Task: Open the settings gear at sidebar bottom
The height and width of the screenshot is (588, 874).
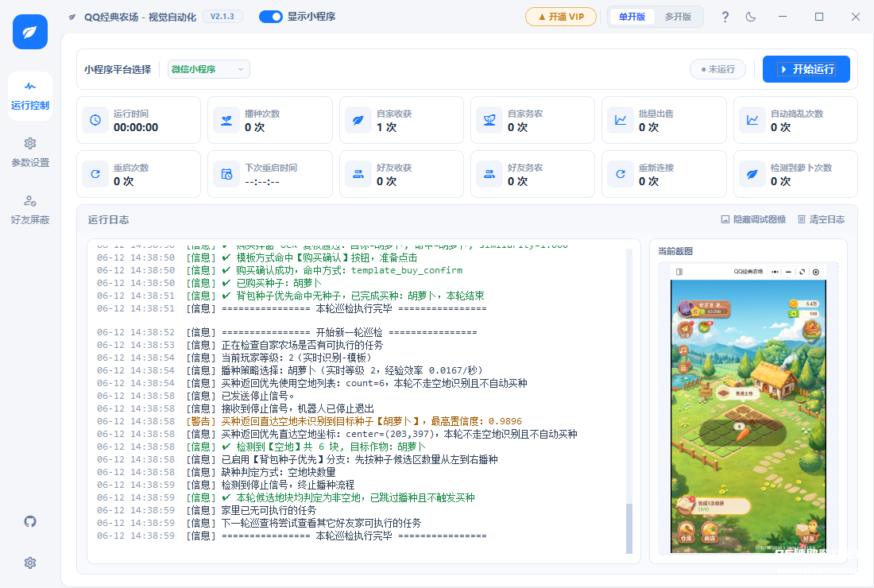Action: click(x=30, y=563)
